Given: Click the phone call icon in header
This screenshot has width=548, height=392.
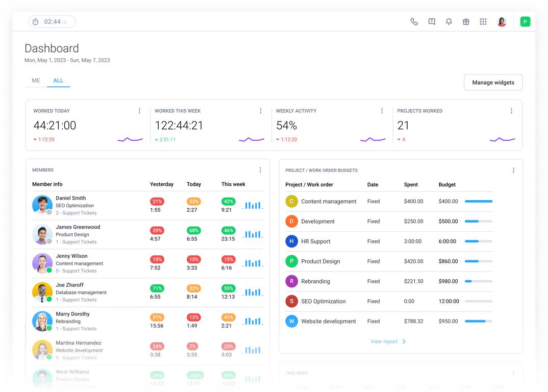Looking at the screenshot, I should 414,21.
